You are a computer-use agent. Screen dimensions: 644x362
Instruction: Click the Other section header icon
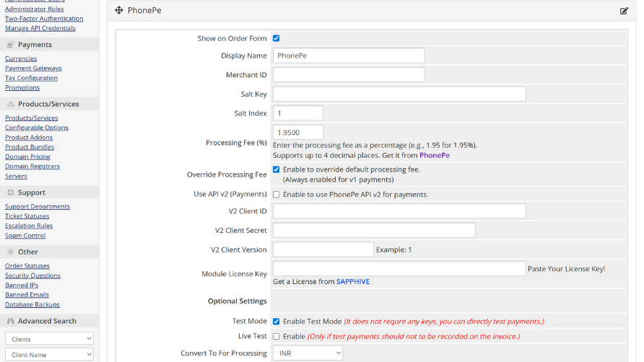[10, 252]
